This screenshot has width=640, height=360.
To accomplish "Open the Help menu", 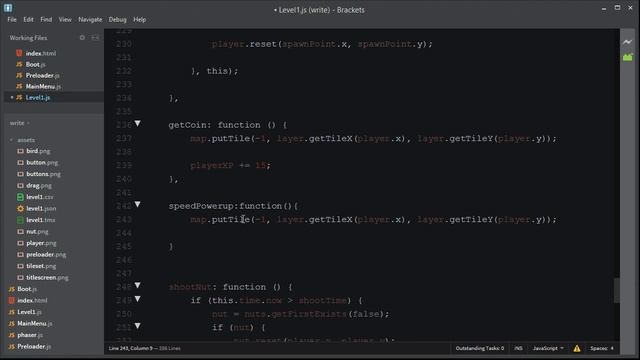I will click(140, 19).
